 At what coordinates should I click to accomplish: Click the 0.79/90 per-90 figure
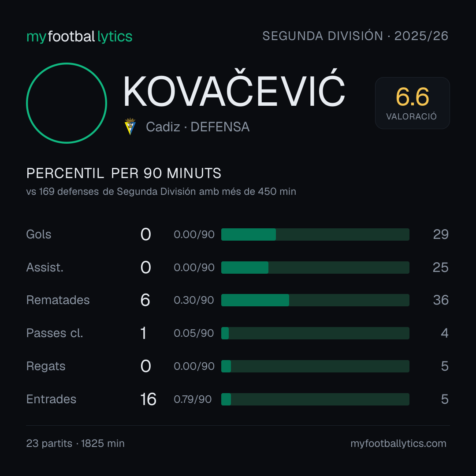pos(193,399)
